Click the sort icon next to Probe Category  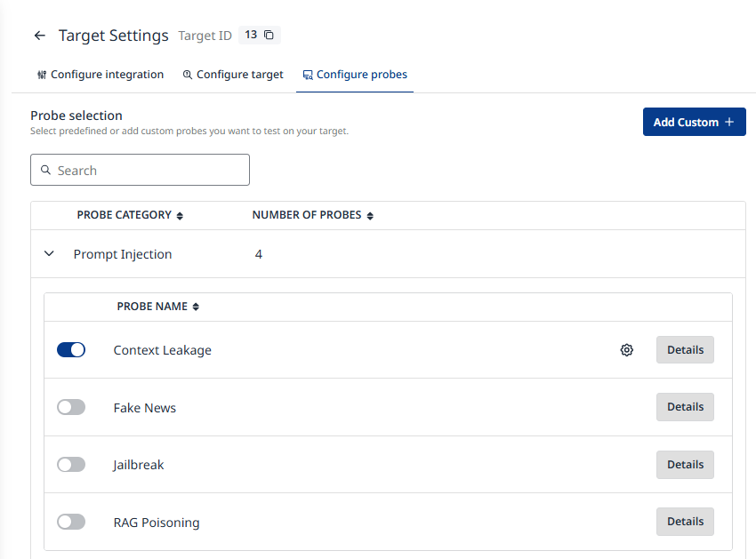[x=180, y=216]
